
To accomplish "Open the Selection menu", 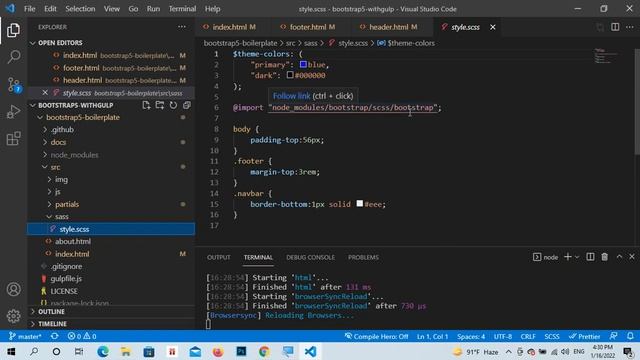I will 80,9.
